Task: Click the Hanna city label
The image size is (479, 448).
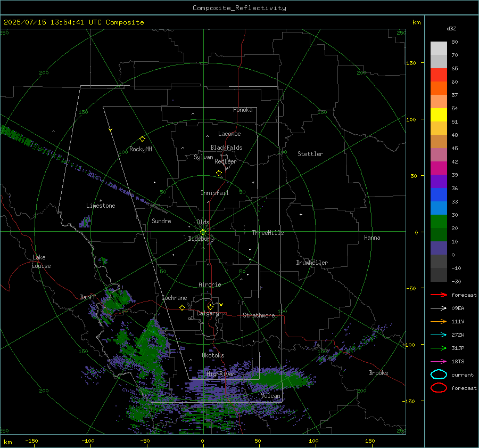Action: (372, 238)
